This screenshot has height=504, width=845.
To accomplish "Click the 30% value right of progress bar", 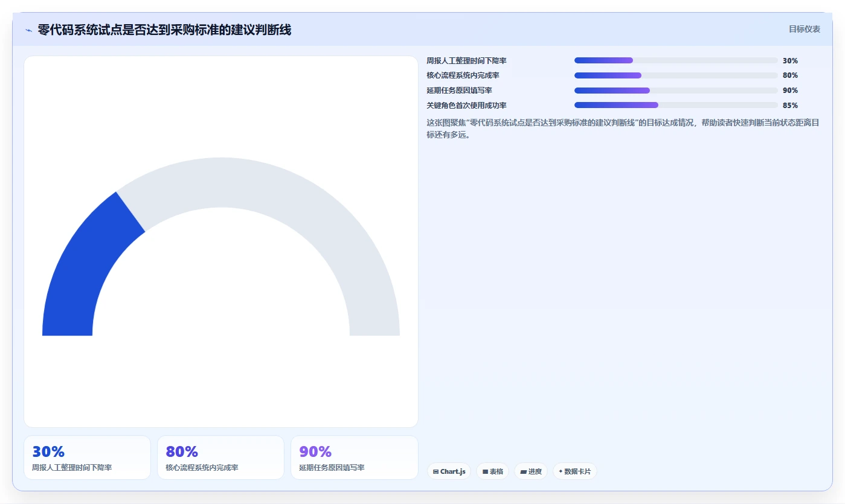I will click(x=790, y=61).
